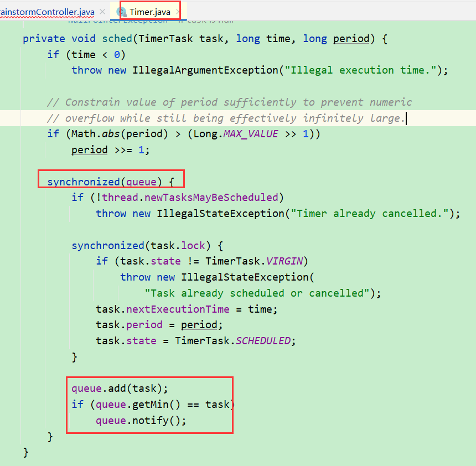Viewport: 476px width, 466px height.
Task: Close the Timer.java tab
Action: click(x=178, y=12)
